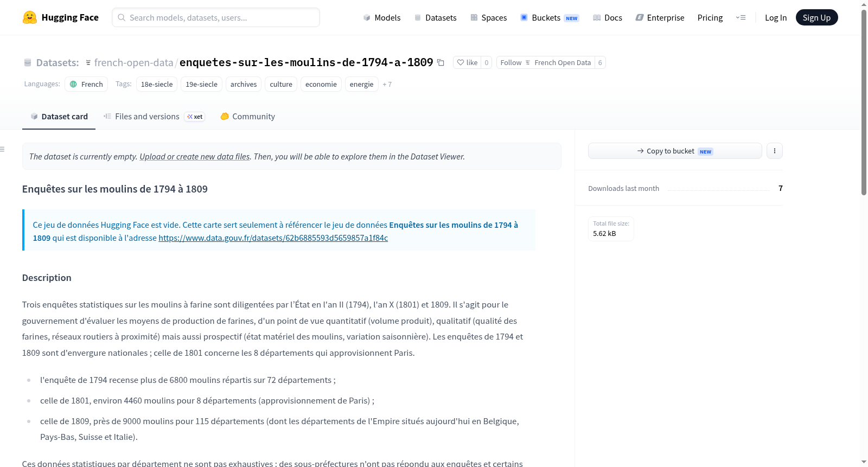Like this dataset
868x467 pixels.
coord(467,63)
